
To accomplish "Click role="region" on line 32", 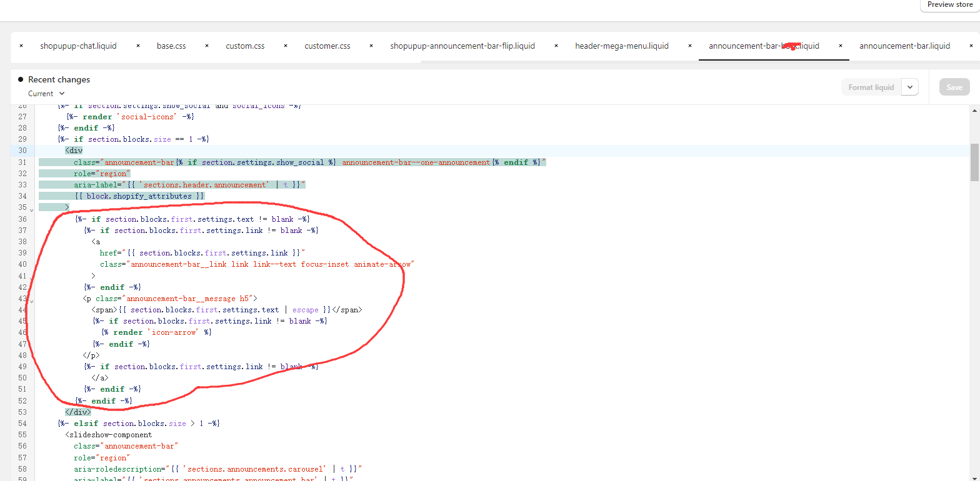I will pyautogui.click(x=102, y=173).
